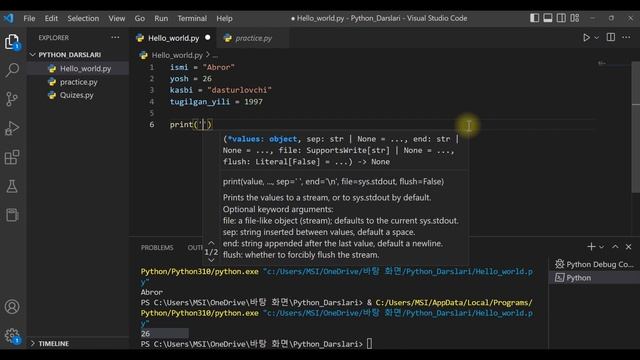Open the Selection menu

83,18
